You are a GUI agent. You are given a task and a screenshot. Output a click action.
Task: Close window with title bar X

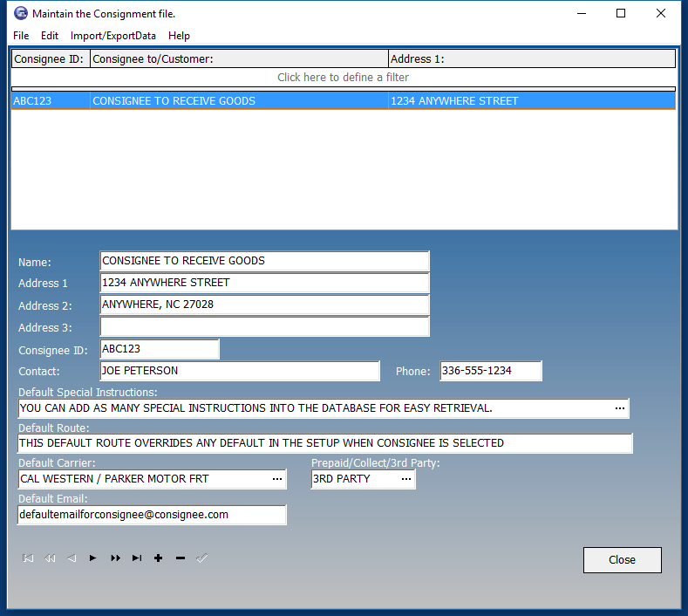coord(661,14)
